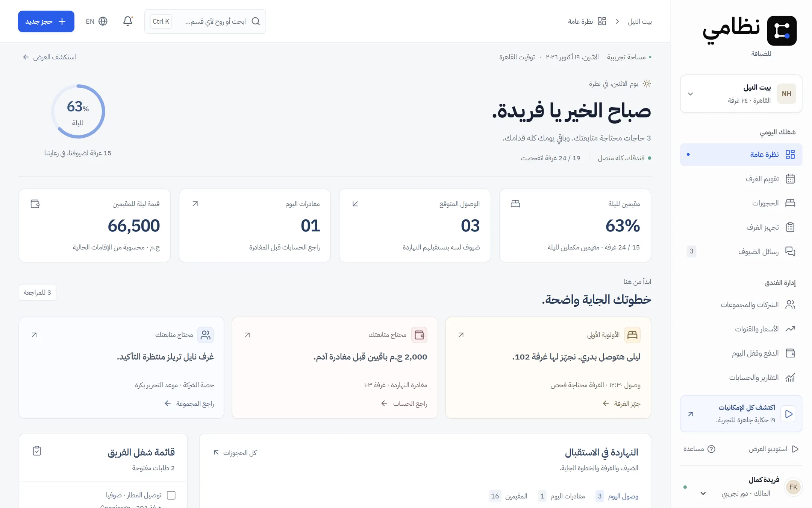Click the notification bell icon
Screen dimensions: 812x508
(x=128, y=21)
